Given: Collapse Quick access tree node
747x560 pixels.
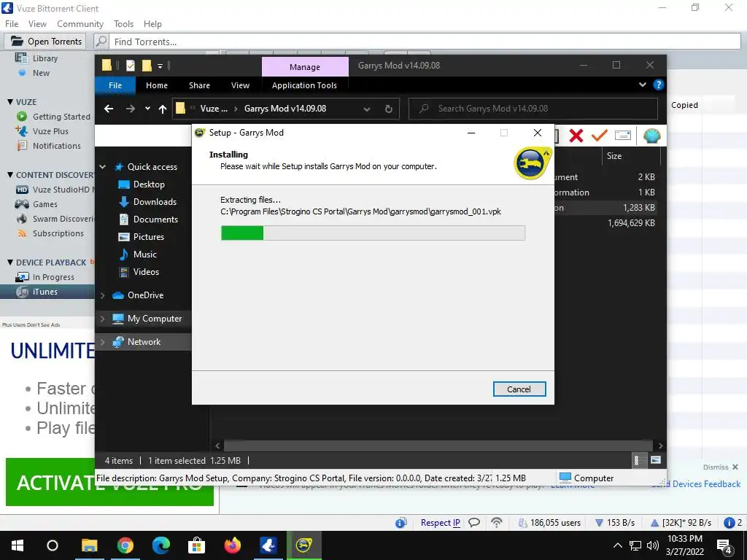Looking at the screenshot, I should [102, 167].
